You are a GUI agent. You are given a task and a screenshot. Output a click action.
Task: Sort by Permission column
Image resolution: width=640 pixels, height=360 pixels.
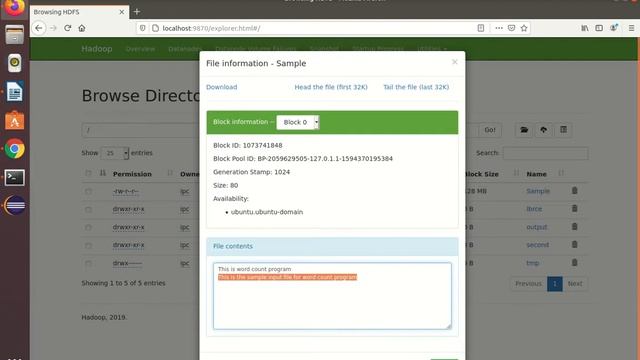coord(132,174)
